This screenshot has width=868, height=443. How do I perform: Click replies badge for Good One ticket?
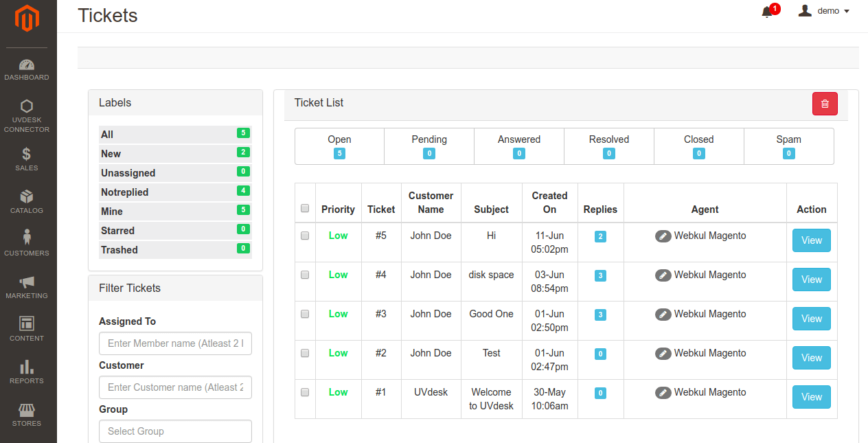[x=600, y=315]
